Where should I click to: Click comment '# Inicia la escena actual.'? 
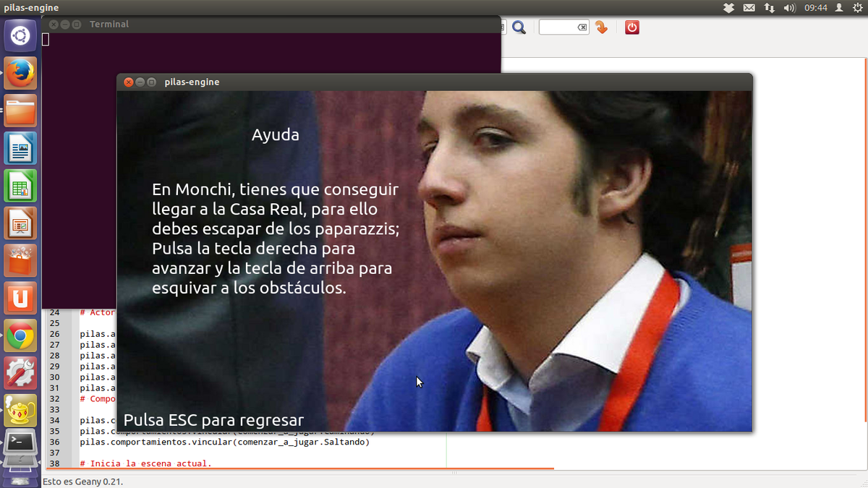pyautogui.click(x=145, y=463)
